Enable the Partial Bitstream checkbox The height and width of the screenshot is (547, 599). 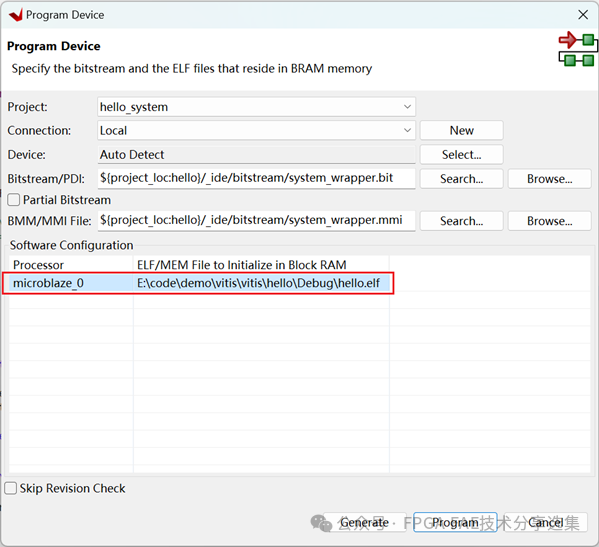(x=14, y=200)
